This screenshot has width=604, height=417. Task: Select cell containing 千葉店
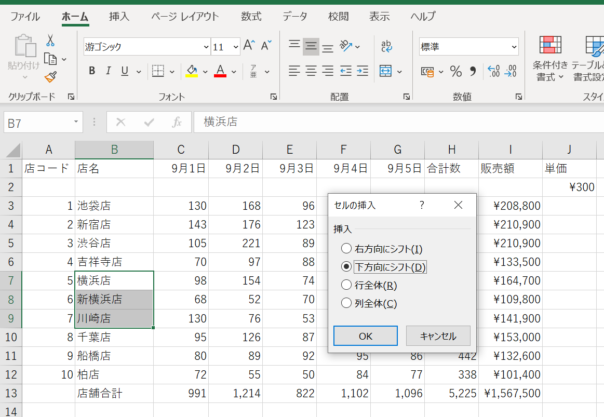point(114,337)
